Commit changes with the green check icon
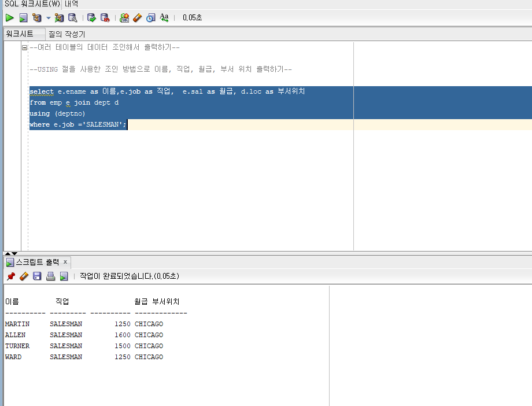Screen dimensions: 532x406 click(91, 18)
